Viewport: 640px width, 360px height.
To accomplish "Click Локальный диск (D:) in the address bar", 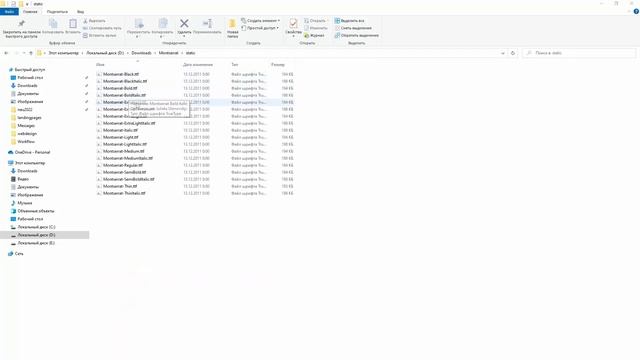I will [x=105, y=53].
